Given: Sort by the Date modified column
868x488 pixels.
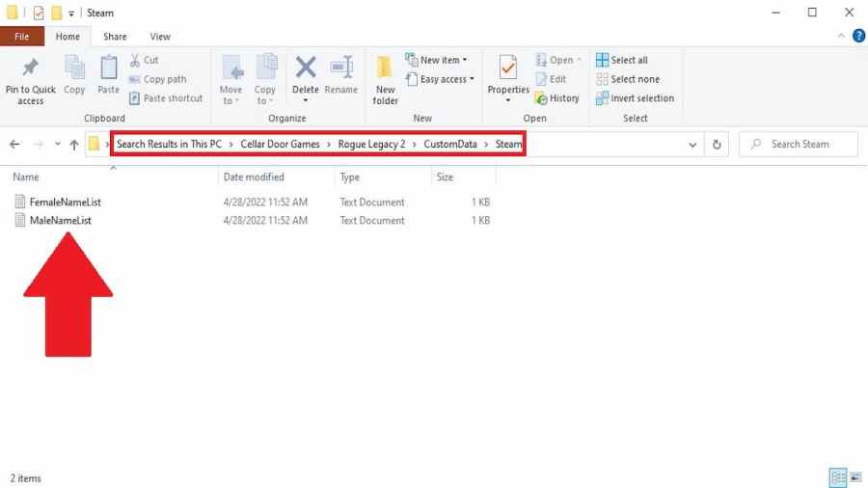Looking at the screenshot, I should pyautogui.click(x=254, y=177).
